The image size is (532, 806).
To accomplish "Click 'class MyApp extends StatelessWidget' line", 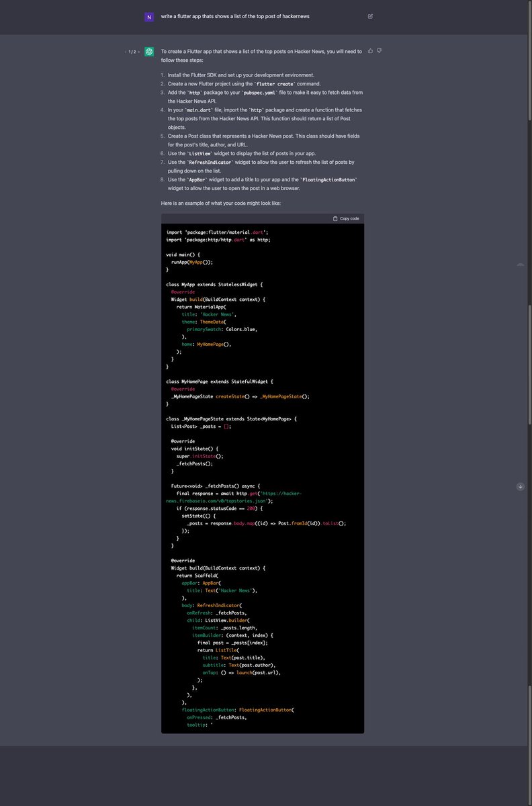I will (x=214, y=284).
